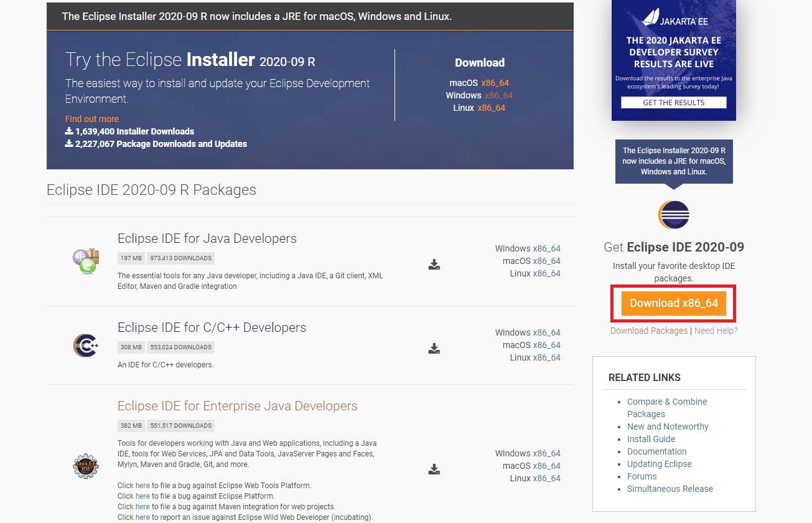Click download icon for C/C++ Developers package
Image resolution: width=812 pixels, height=523 pixels.
[434, 349]
